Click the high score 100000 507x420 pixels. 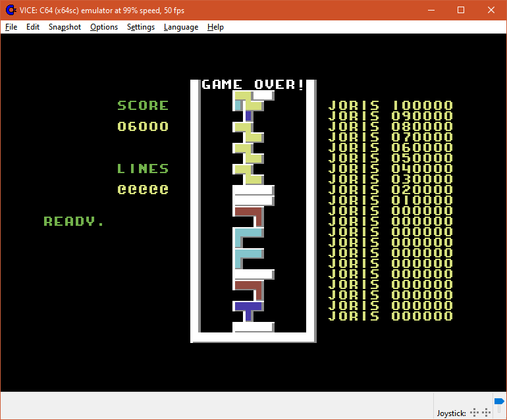pos(422,105)
